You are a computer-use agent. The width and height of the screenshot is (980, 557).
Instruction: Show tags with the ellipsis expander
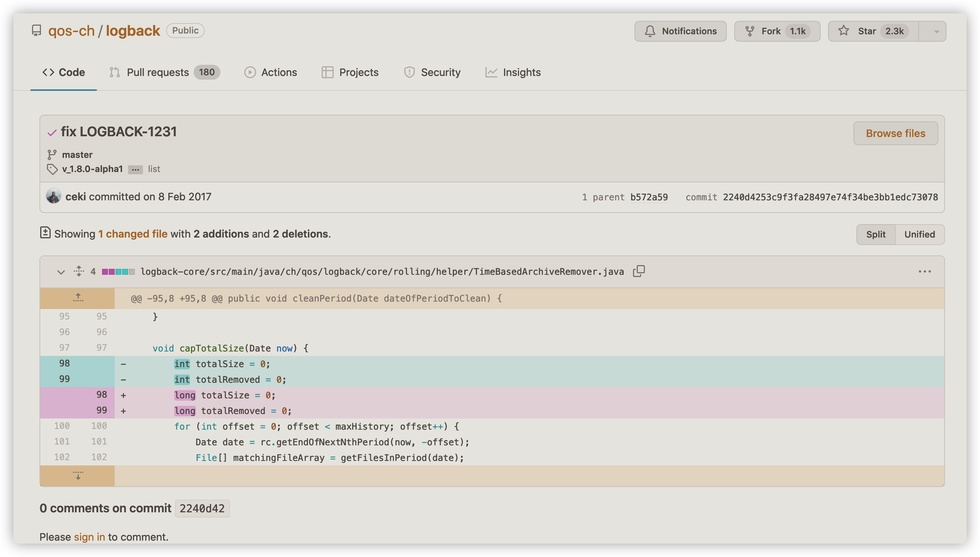click(x=135, y=169)
